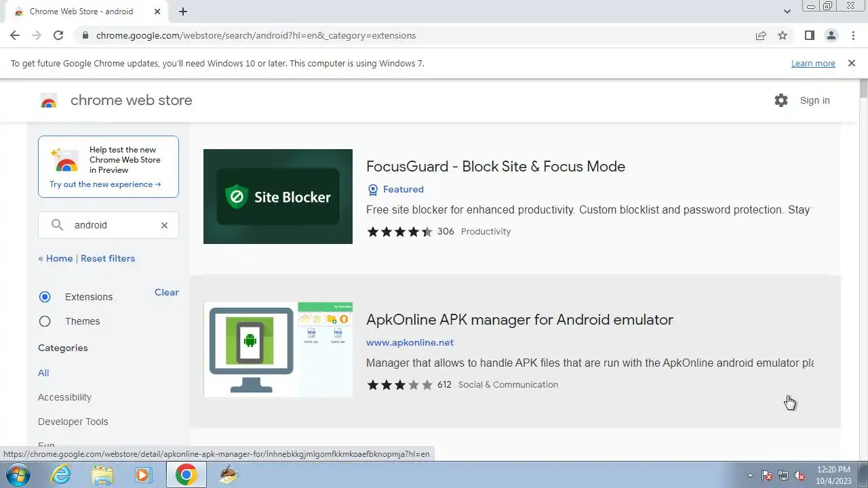Open the side panel icon
The height and width of the screenshot is (488, 868).
coord(809,35)
